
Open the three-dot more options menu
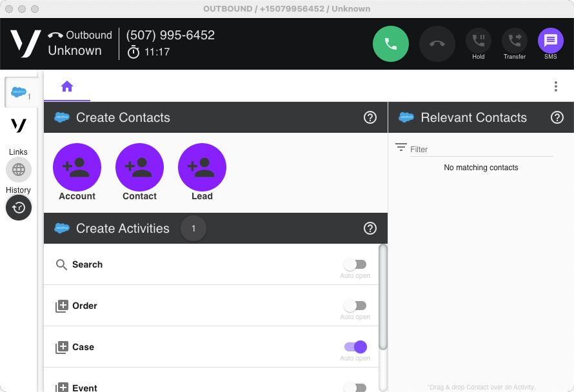click(x=555, y=86)
